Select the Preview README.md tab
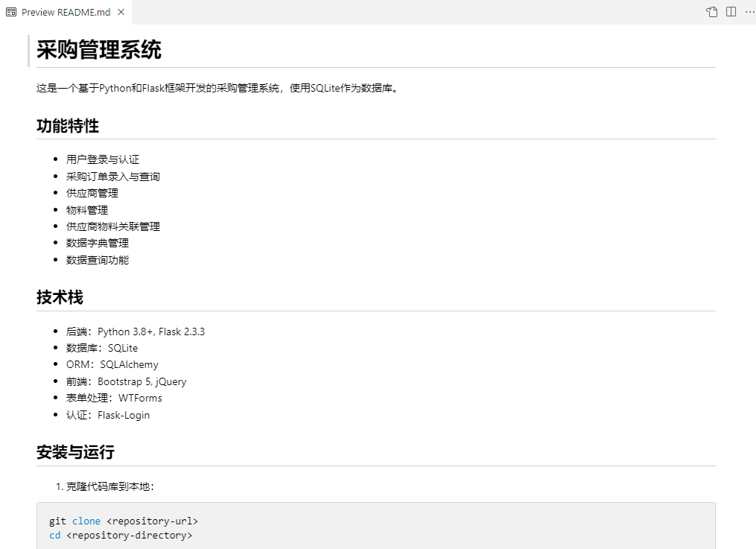Image resolution: width=756 pixels, height=549 pixels. 66,12
